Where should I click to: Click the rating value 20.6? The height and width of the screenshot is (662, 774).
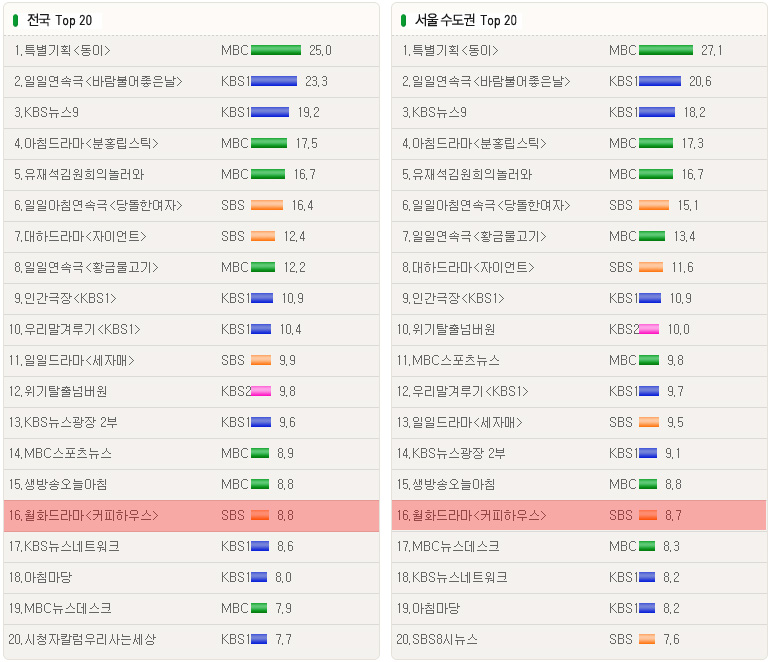click(700, 81)
